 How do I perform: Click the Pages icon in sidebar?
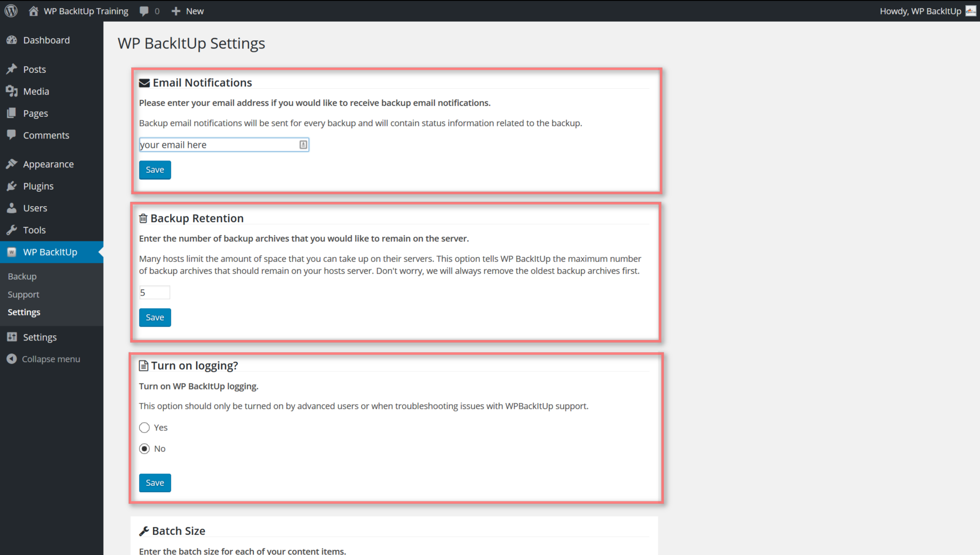tap(11, 113)
